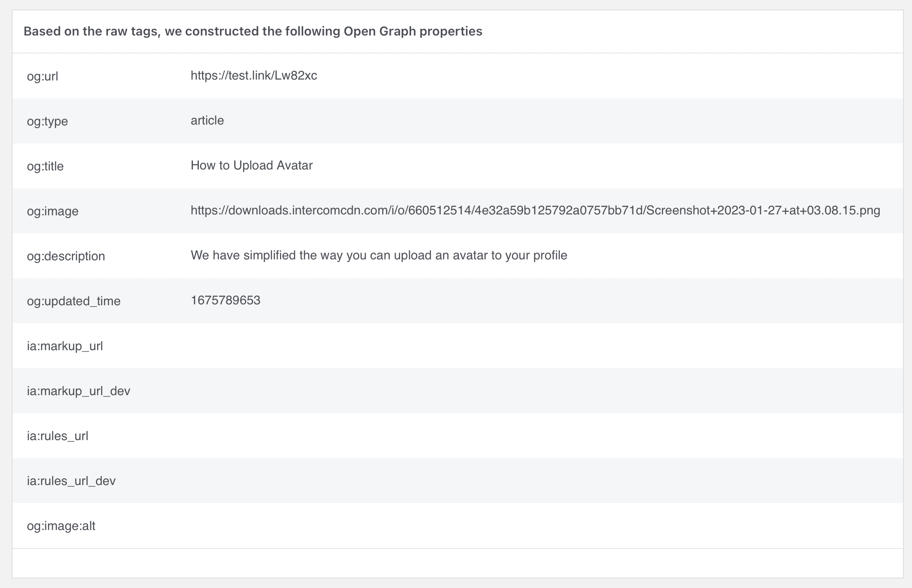Click the empty bottom row of the table
Image resolution: width=912 pixels, height=588 pixels.
click(x=450, y=561)
